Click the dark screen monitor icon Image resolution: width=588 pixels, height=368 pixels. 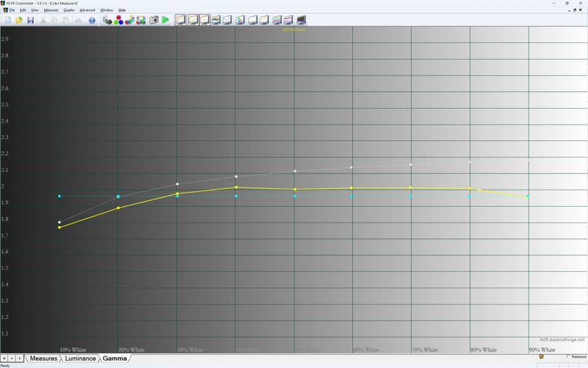(301, 20)
